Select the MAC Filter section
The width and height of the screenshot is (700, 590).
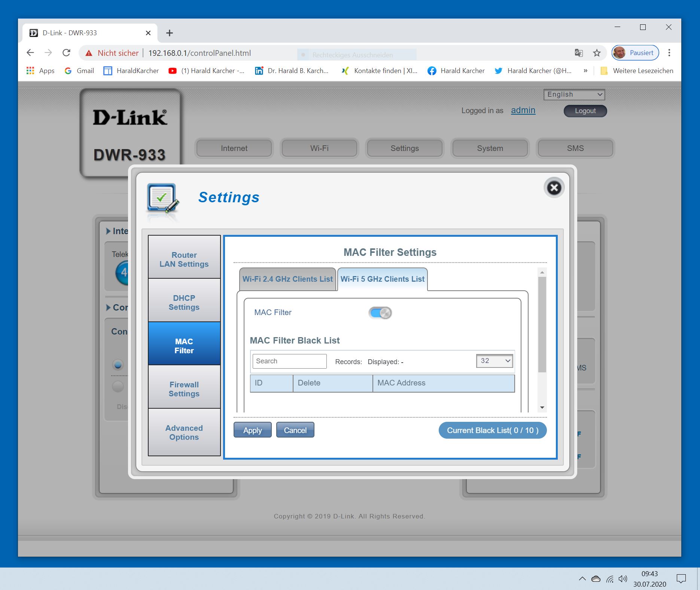(184, 344)
